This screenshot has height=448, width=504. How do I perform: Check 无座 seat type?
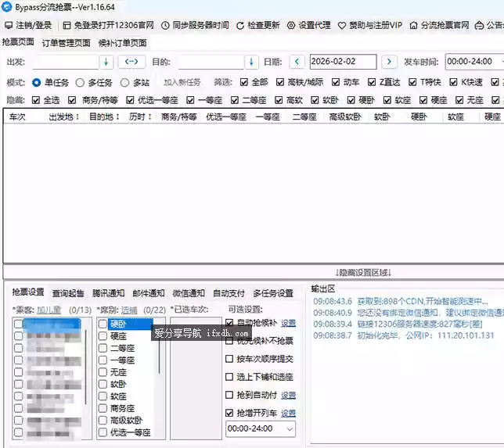point(103,372)
